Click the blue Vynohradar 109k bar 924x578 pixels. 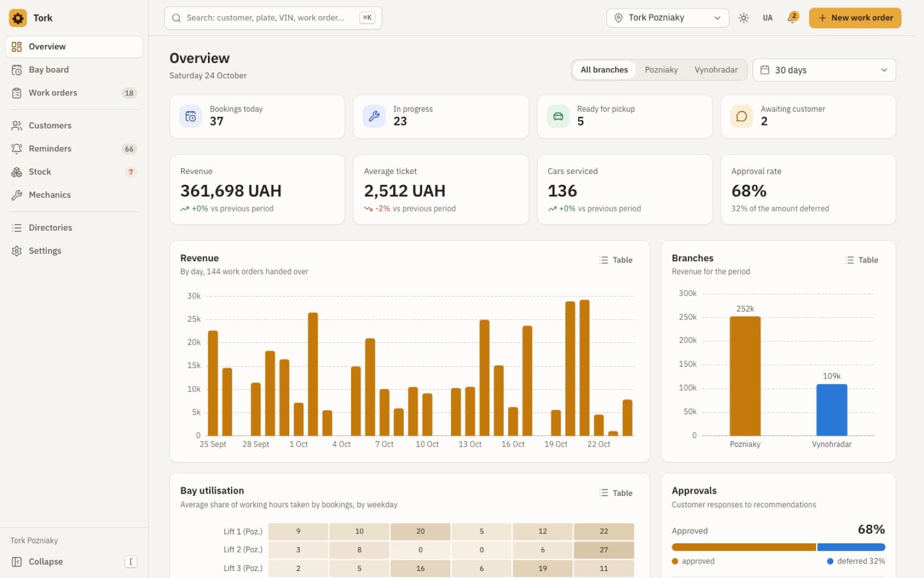click(x=832, y=410)
